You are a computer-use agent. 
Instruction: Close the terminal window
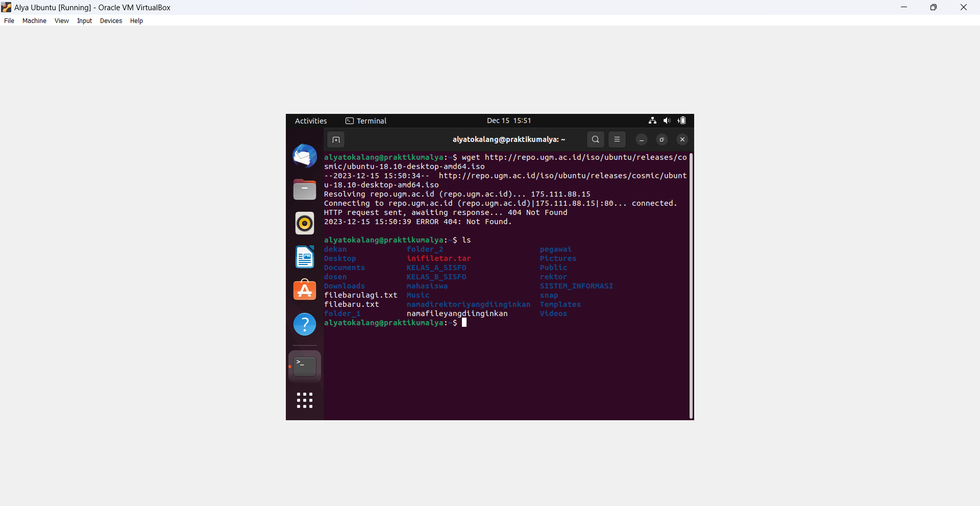pyautogui.click(x=682, y=139)
